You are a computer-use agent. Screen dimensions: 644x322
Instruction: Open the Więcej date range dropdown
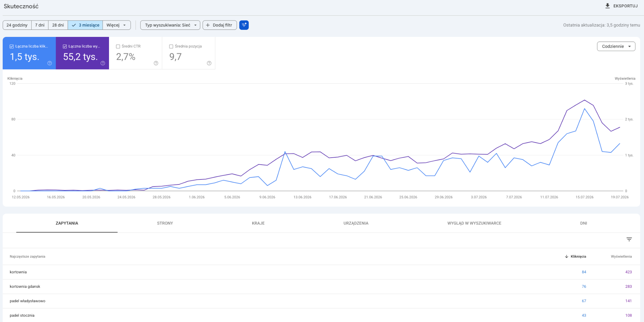116,25
